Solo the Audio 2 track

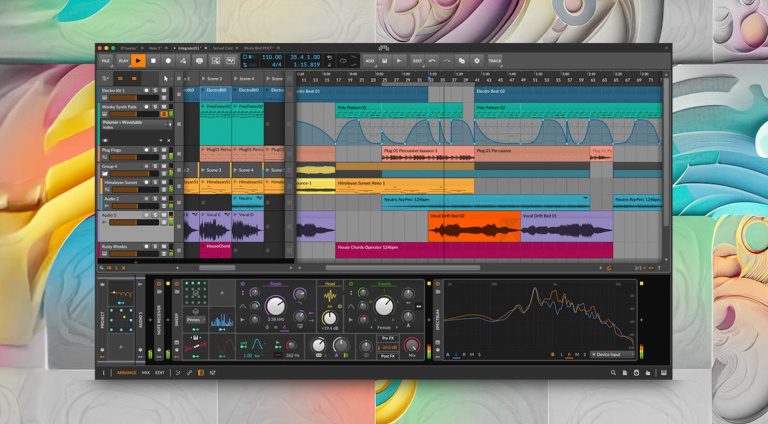155,199
